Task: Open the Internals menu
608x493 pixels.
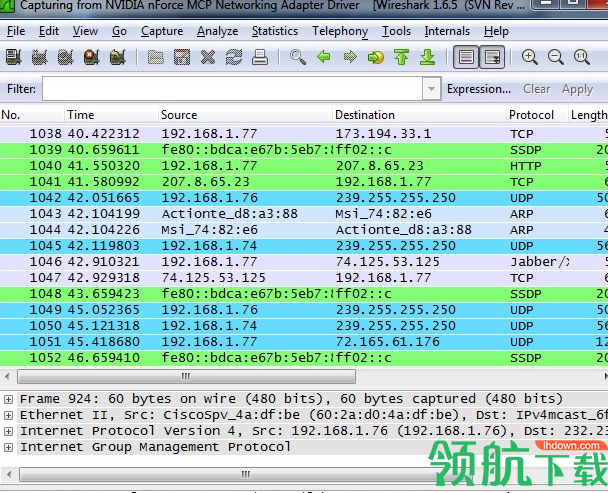Action: point(447,31)
